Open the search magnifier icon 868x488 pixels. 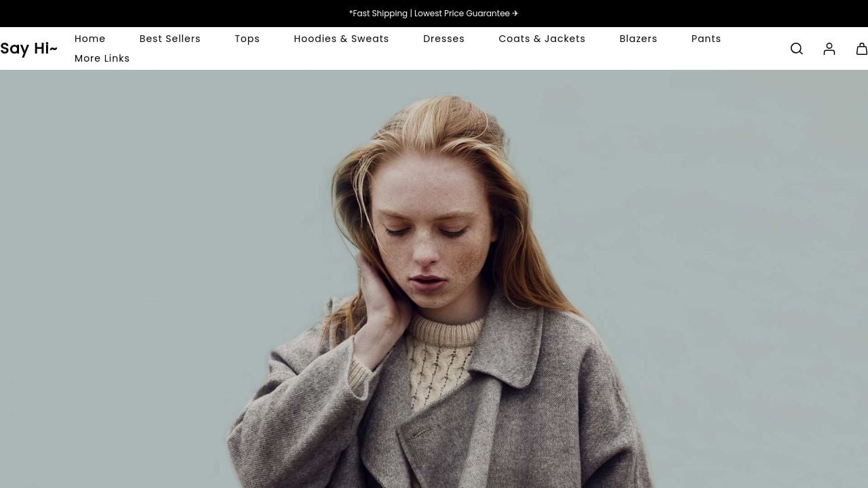pos(797,49)
